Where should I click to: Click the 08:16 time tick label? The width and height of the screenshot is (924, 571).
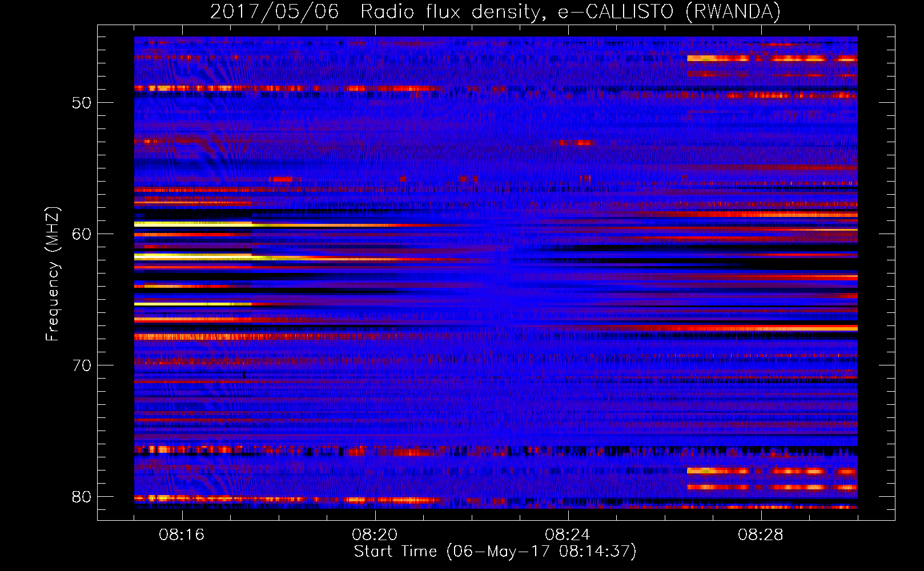pyautogui.click(x=182, y=535)
